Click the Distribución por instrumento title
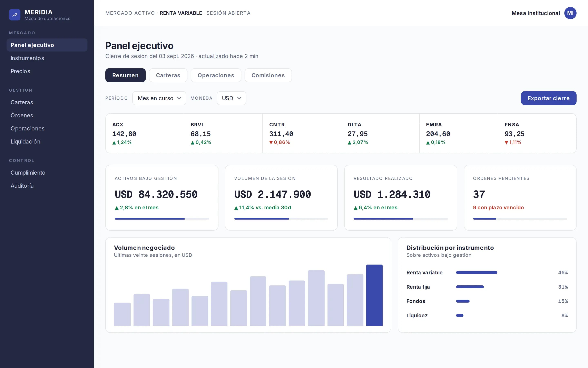 (450, 248)
